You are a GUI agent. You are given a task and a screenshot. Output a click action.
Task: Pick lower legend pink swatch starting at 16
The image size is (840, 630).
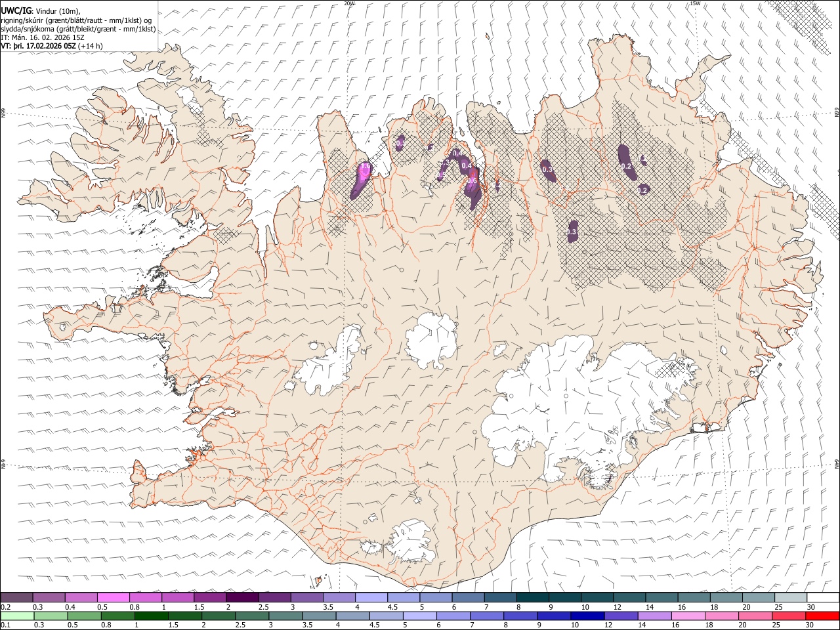pos(688,616)
